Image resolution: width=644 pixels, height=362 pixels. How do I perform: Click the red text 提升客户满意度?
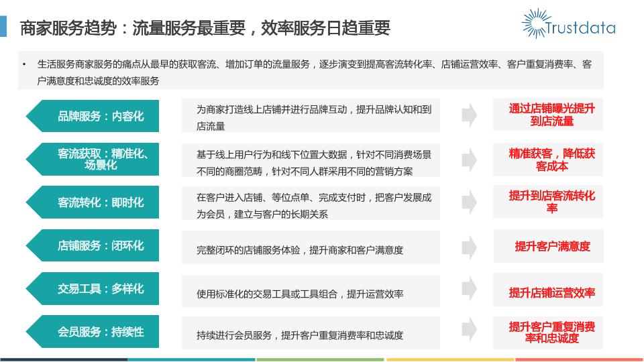552,246
